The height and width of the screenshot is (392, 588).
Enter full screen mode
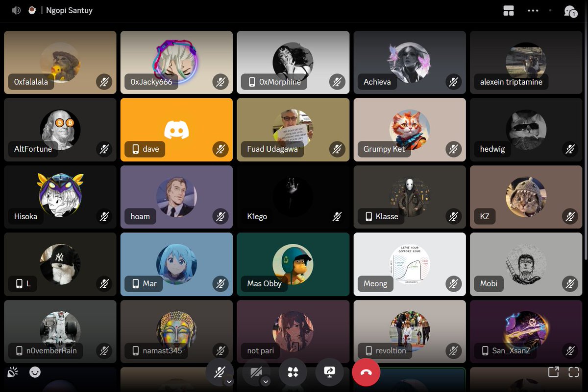click(574, 372)
